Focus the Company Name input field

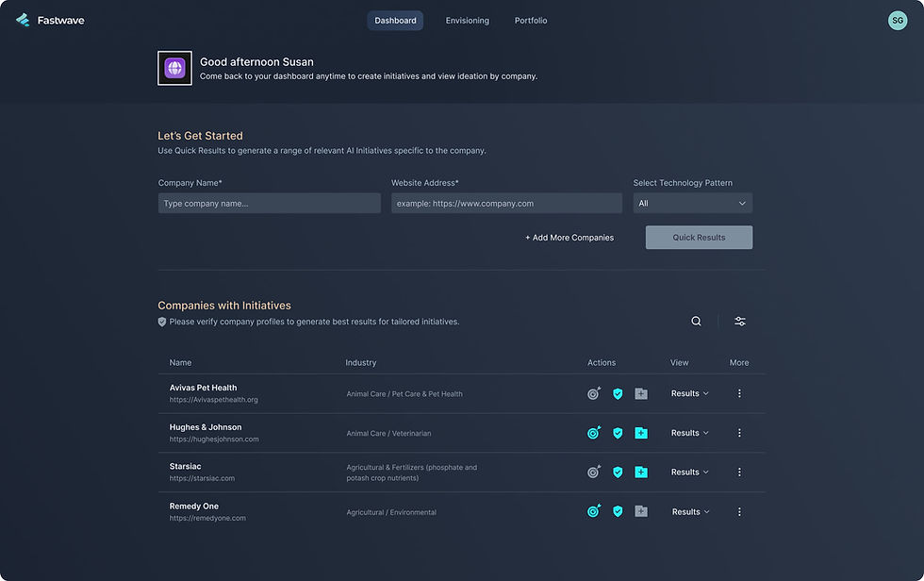pyautogui.click(x=270, y=204)
